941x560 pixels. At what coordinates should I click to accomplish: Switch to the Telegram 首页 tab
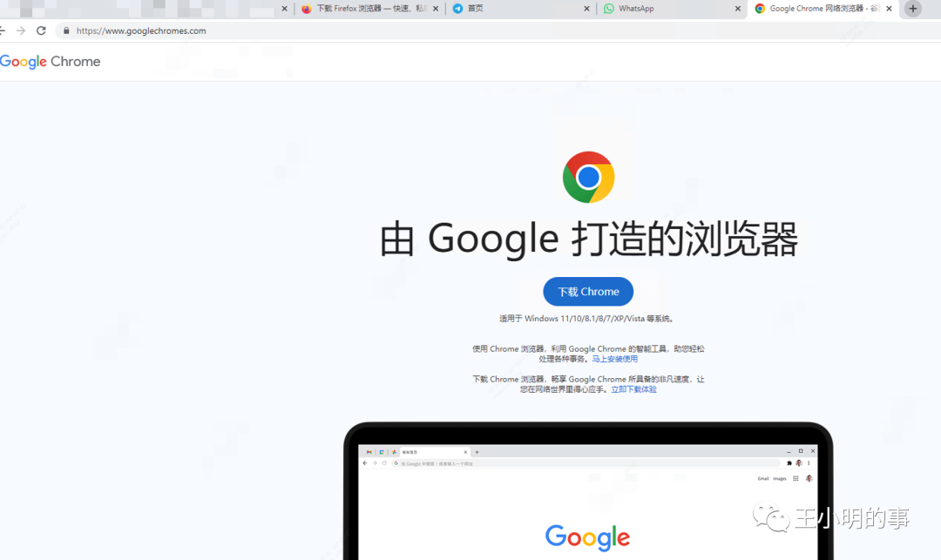[520, 9]
